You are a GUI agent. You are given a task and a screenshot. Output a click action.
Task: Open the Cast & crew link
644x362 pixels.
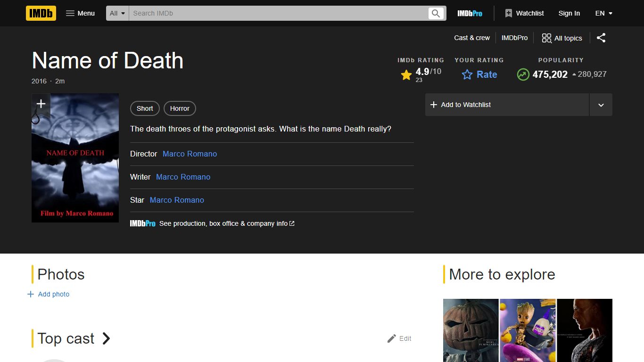tap(472, 38)
